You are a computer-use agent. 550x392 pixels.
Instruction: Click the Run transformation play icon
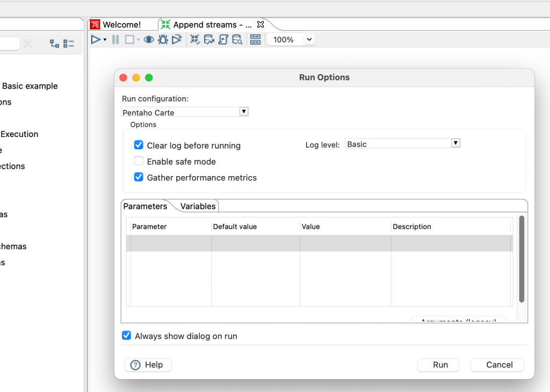(96, 40)
